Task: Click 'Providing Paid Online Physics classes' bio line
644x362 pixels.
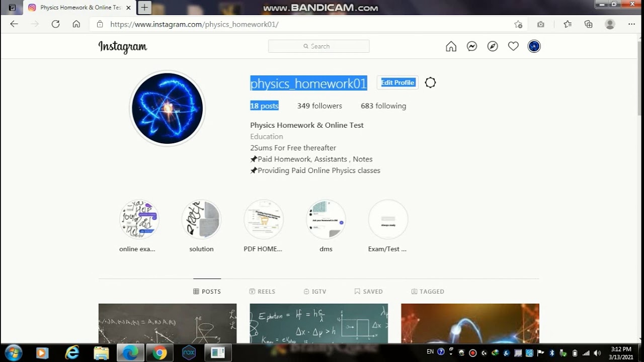Action: click(x=315, y=170)
